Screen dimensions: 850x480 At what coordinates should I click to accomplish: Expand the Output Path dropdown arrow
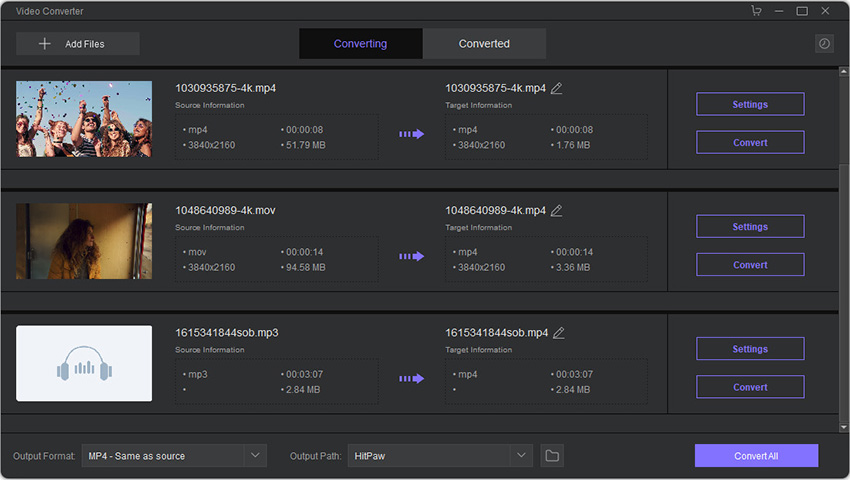[521, 456]
